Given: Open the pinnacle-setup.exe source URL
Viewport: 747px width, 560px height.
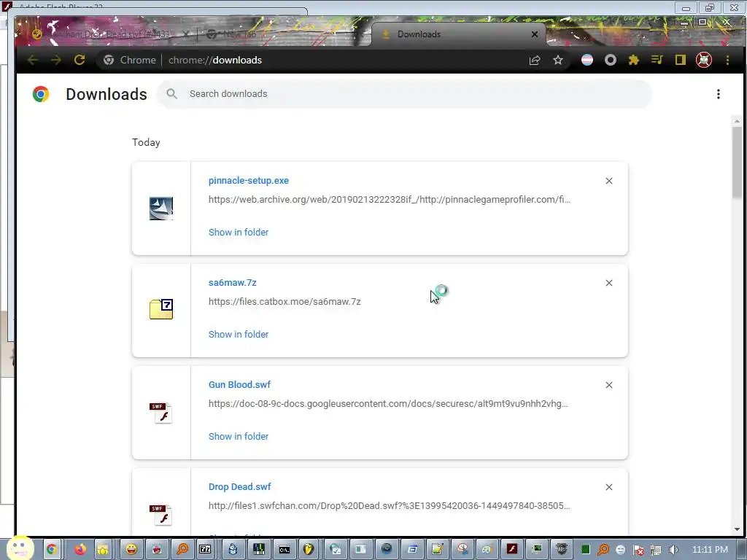Looking at the screenshot, I should 390,200.
